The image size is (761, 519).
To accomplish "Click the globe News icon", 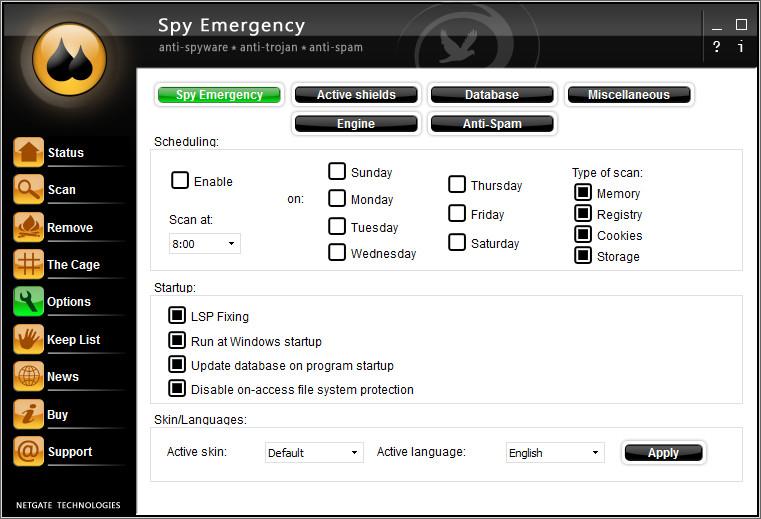I will [x=29, y=376].
